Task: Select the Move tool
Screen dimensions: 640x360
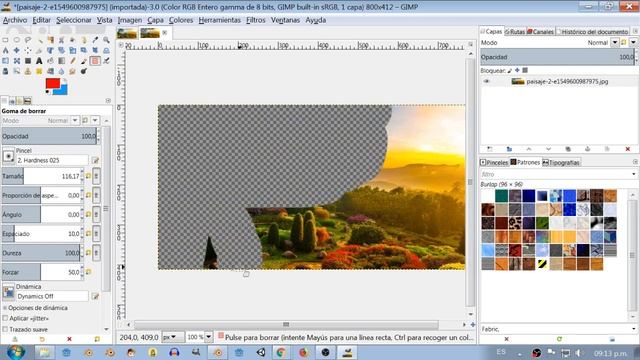Action: pyautogui.click(x=17, y=51)
